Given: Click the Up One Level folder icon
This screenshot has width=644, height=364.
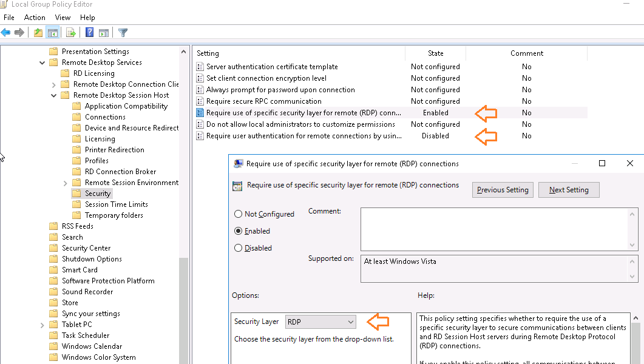Looking at the screenshot, I should pyautogui.click(x=38, y=32).
